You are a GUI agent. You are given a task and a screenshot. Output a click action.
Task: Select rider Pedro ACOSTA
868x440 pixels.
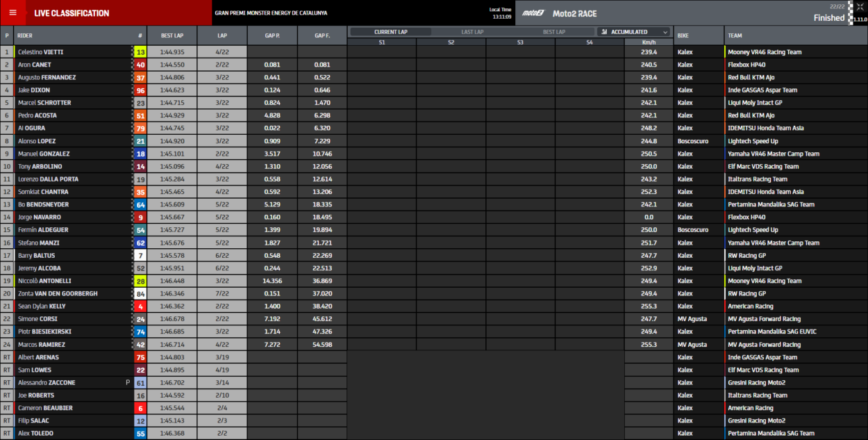[37, 115]
